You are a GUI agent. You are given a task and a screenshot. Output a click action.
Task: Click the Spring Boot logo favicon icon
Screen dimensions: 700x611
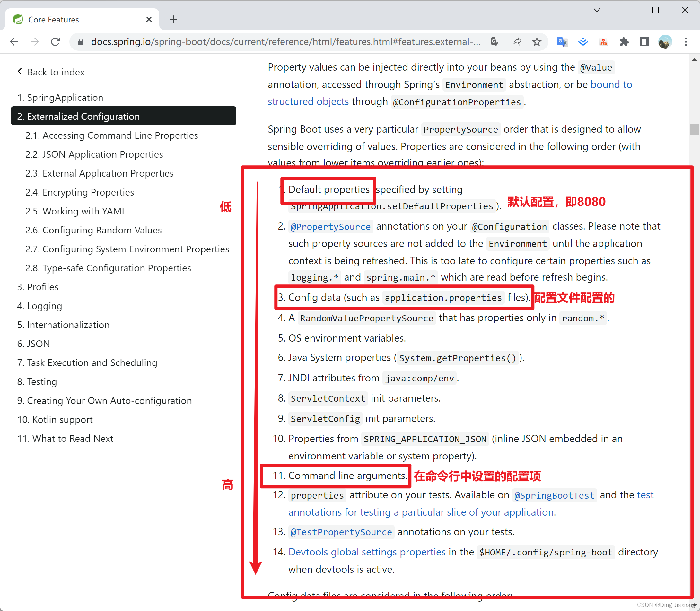[17, 20]
